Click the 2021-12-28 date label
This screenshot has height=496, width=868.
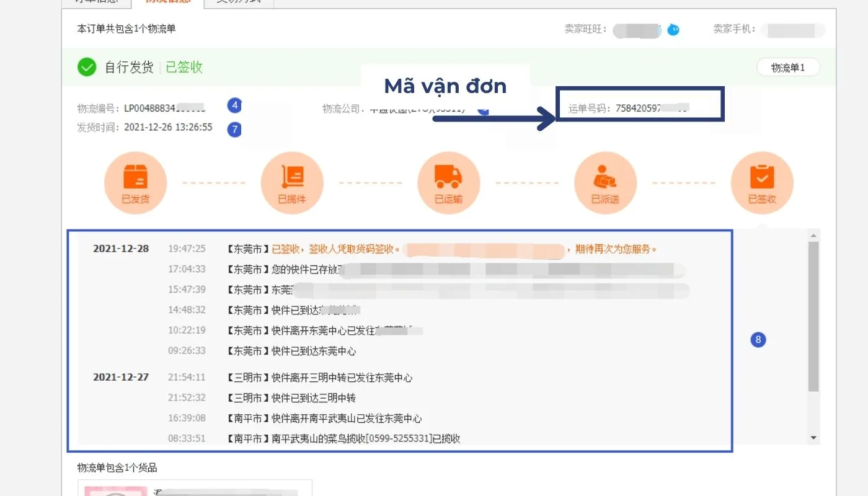click(121, 249)
